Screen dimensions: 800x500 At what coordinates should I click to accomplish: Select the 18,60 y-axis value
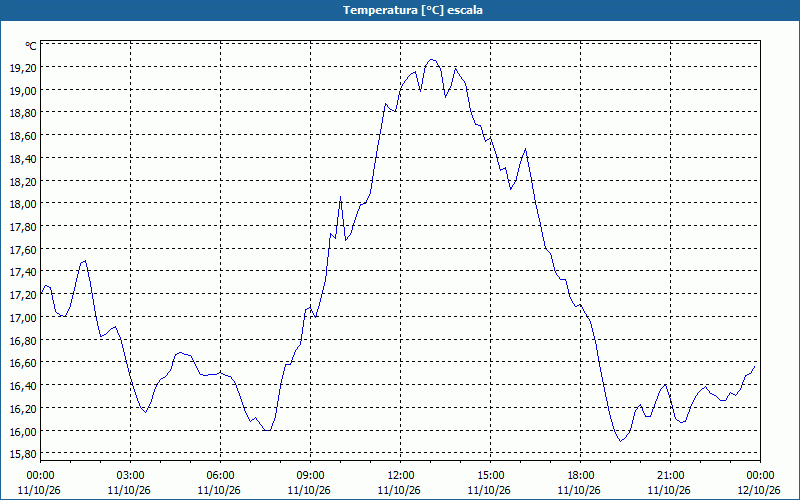23,136
